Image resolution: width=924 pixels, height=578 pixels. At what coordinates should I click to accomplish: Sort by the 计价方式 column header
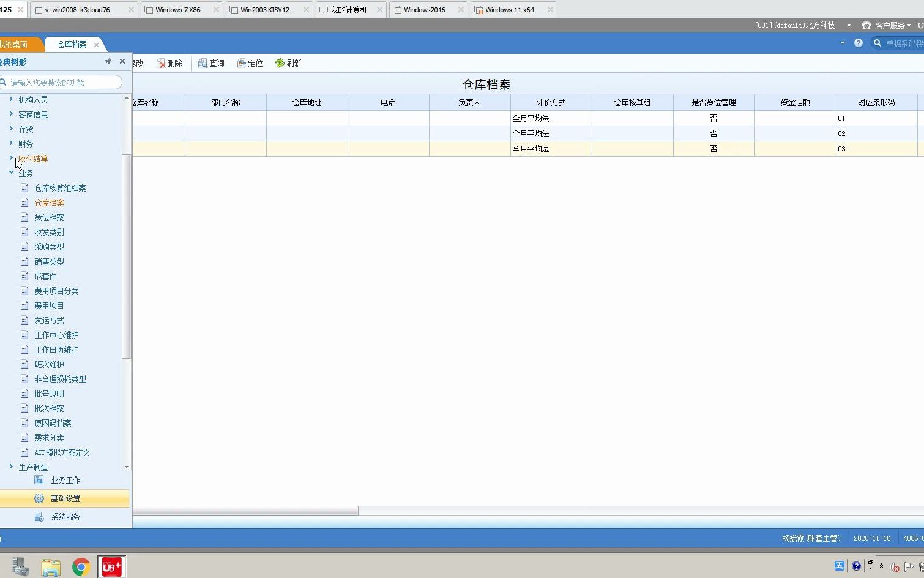point(551,102)
